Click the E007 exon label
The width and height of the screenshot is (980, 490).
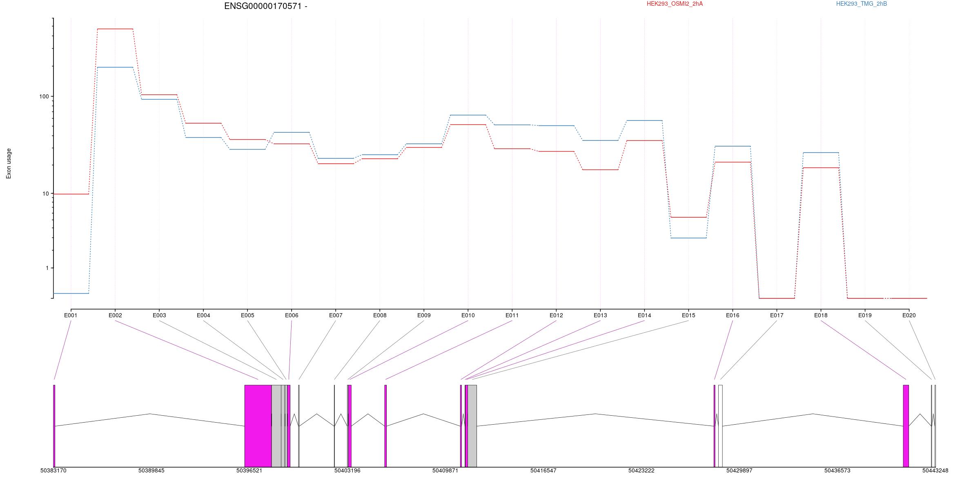click(x=336, y=315)
